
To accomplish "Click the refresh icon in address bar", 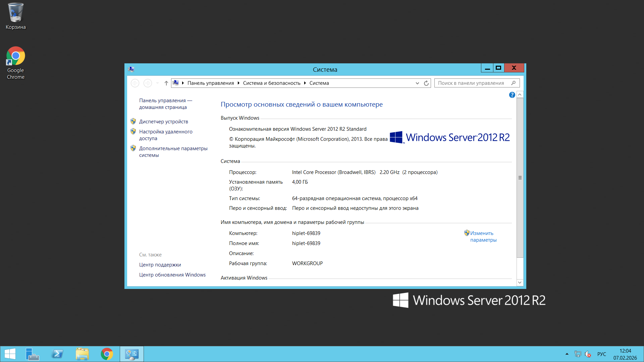I will coord(426,83).
